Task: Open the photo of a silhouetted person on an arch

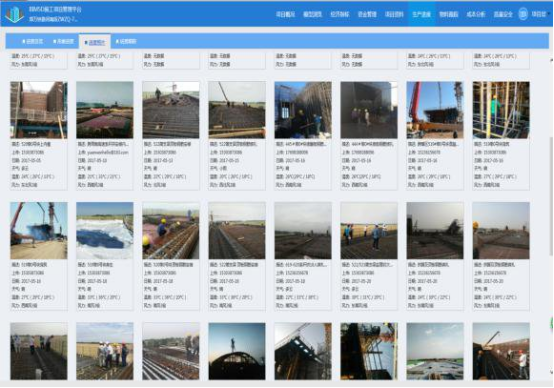Action: (x=237, y=351)
